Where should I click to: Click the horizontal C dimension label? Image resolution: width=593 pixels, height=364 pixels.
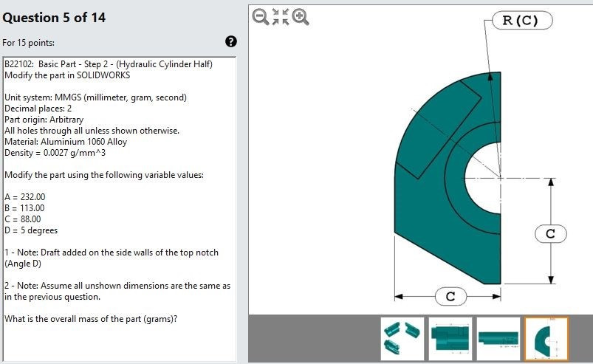pos(450,296)
